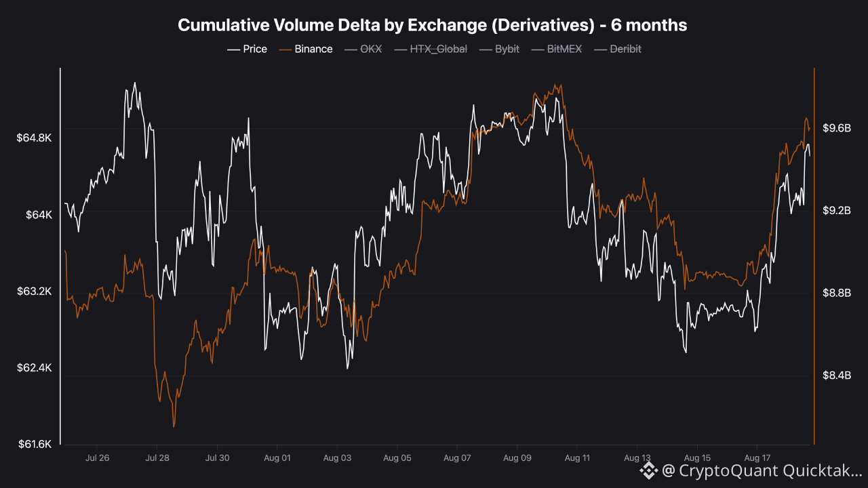Screen dimensions: 868x488
Task: Click the $9.2B volume axis label
Action: 836,211
